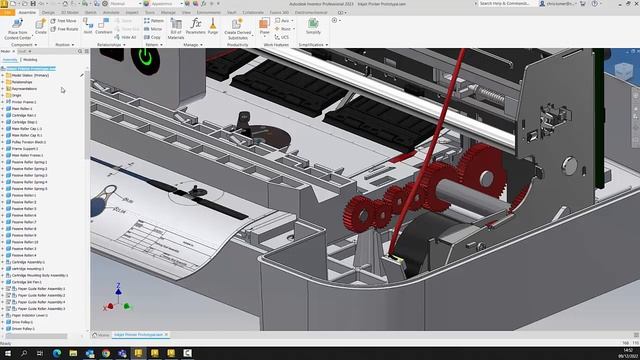Viewport: 640px width, 360px height.
Task: Open the model browser menu icon
Action: pos(86,51)
